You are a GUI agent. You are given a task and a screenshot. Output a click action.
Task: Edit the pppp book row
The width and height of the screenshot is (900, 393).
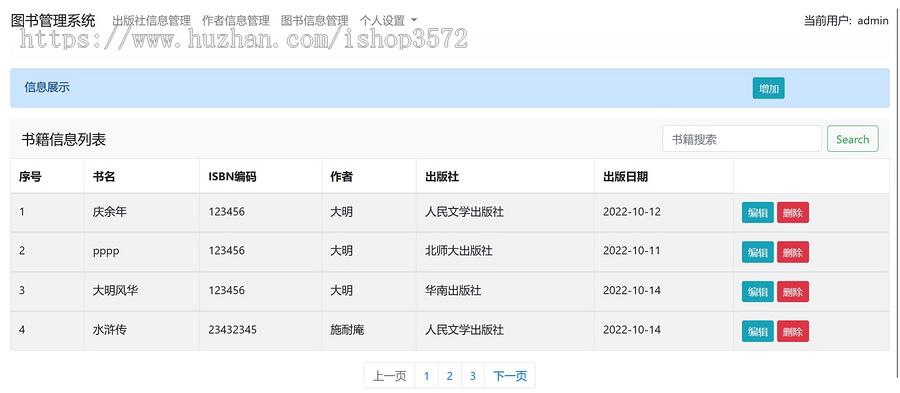click(x=758, y=252)
